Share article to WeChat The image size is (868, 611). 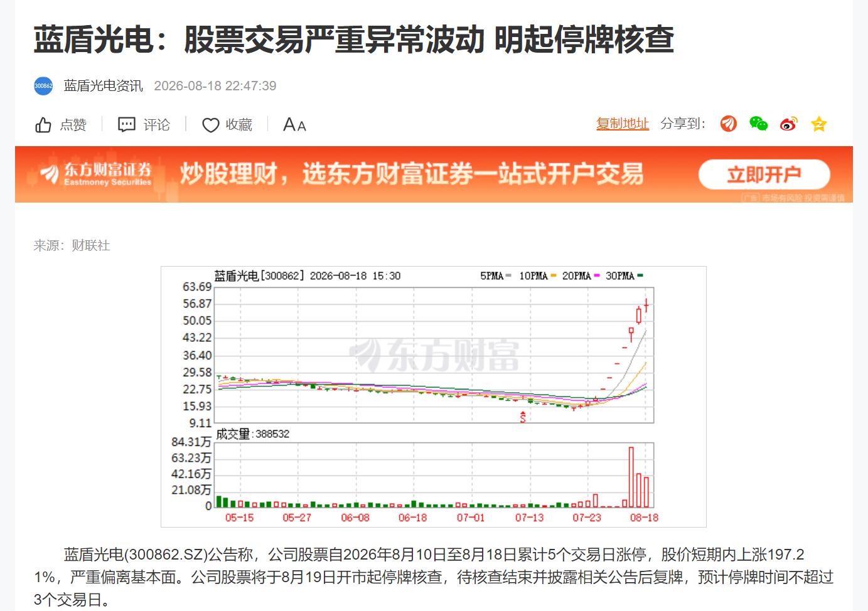pyautogui.click(x=759, y=124)
